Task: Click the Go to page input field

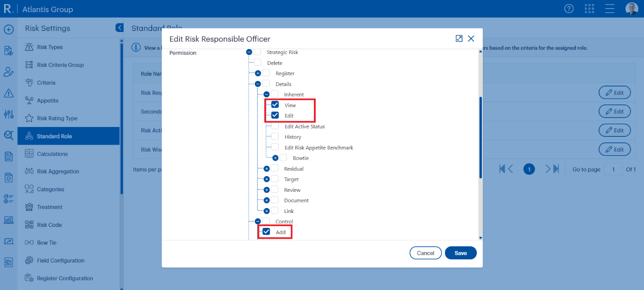Action: click(613, 169)
